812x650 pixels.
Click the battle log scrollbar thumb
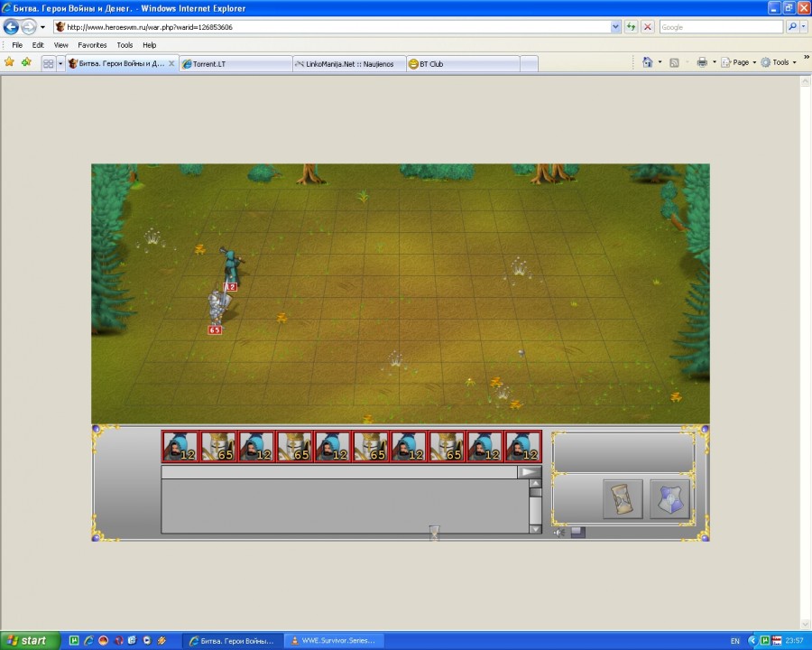(535, 492)
